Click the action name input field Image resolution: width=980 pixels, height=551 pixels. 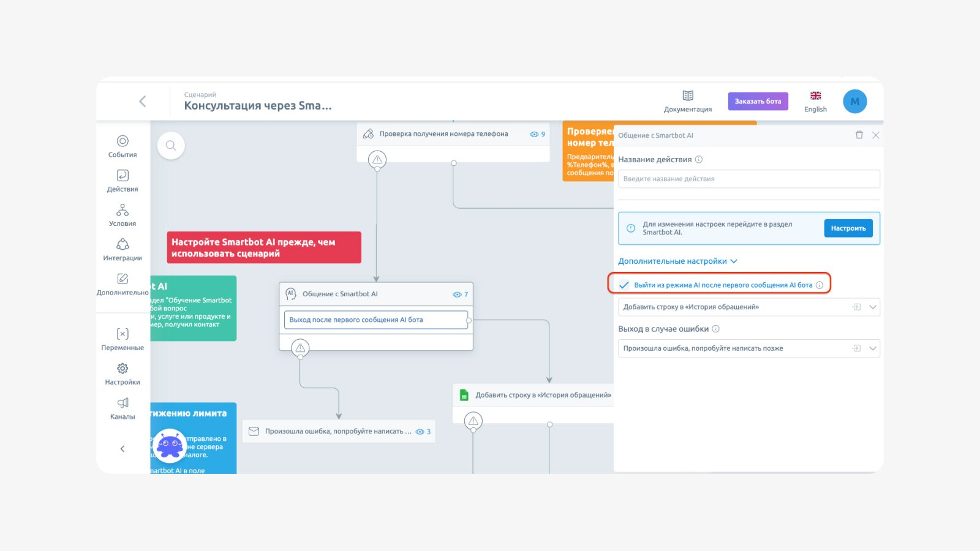[748, 179]
